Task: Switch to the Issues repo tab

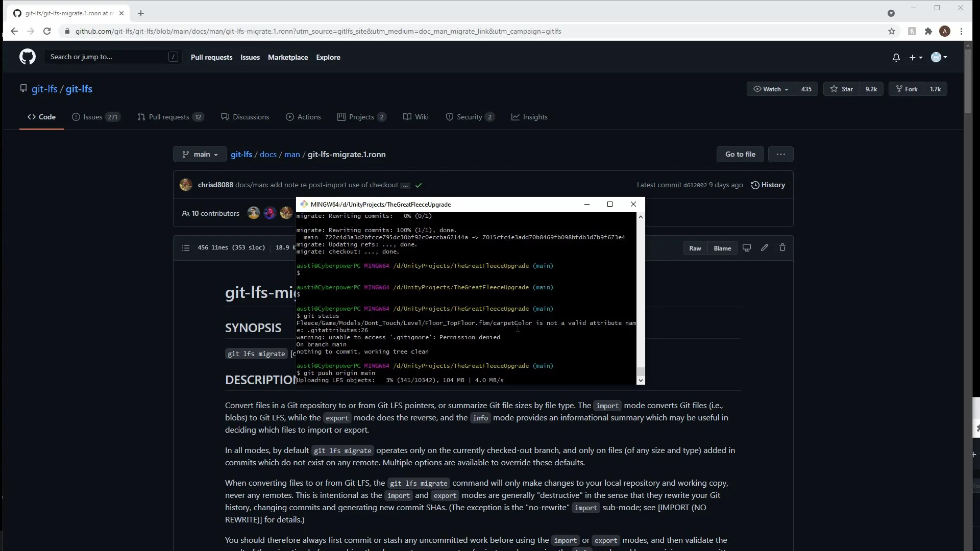Action: [96, 117]
